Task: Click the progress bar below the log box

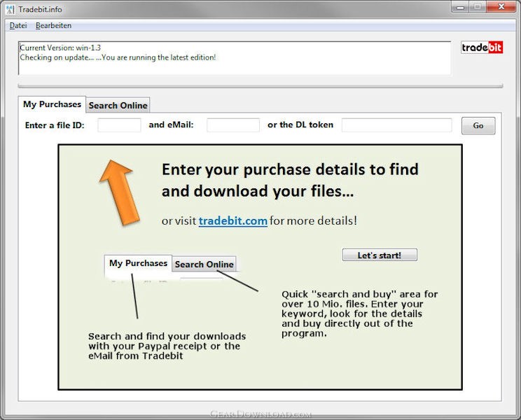Action: tap(260, 86)
